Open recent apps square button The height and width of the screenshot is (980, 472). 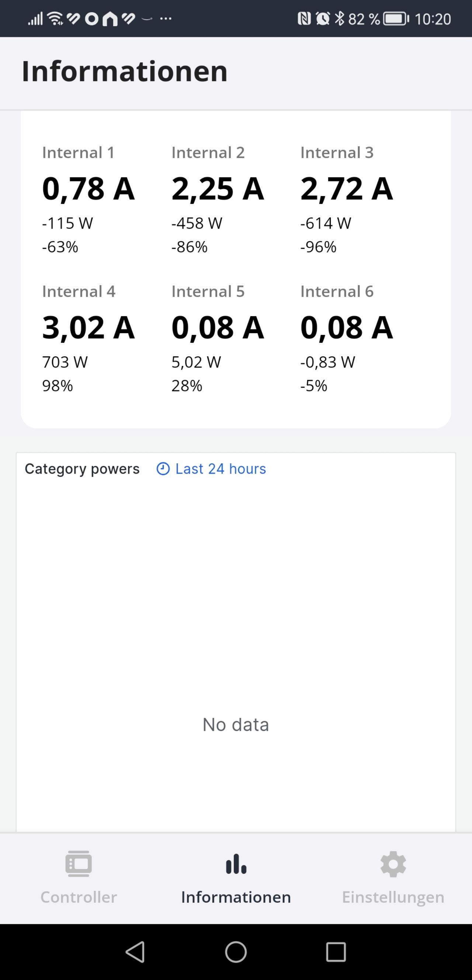coord(336,952)
